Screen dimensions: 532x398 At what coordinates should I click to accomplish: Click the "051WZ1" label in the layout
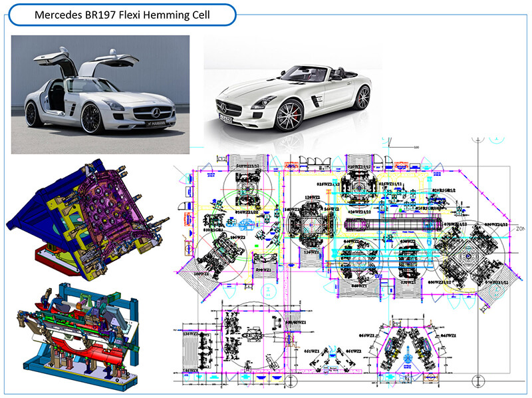click(312, 351)
